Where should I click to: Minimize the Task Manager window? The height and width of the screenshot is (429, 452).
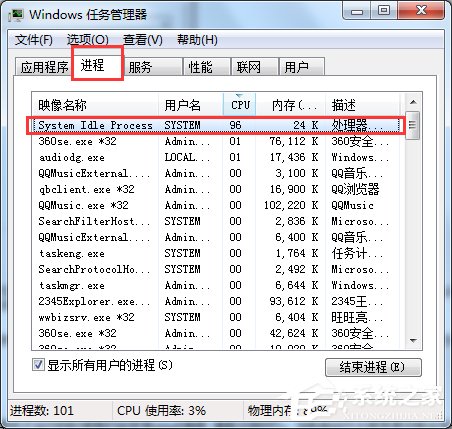357,12
